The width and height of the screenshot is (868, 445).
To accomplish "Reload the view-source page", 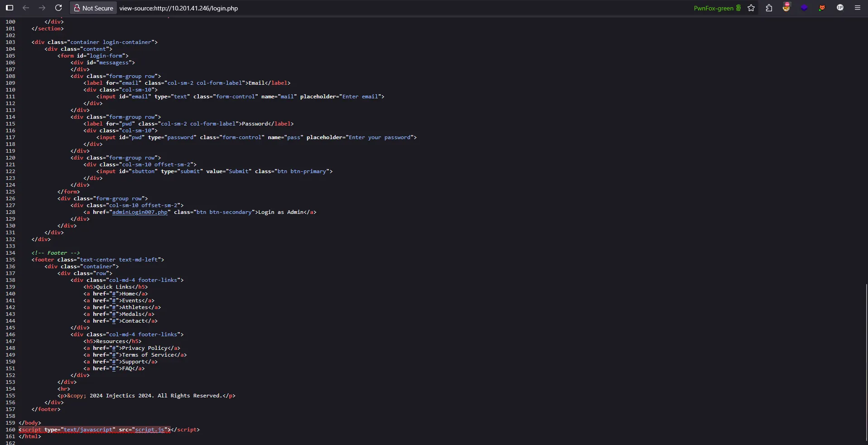I will point(58,8).
